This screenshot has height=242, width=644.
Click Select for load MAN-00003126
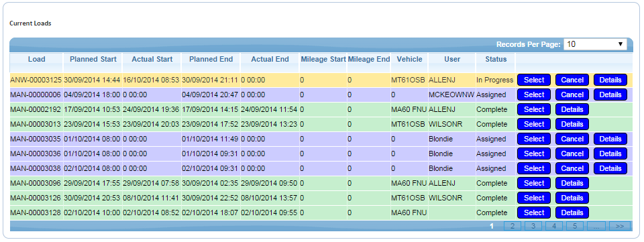point(534,198)
